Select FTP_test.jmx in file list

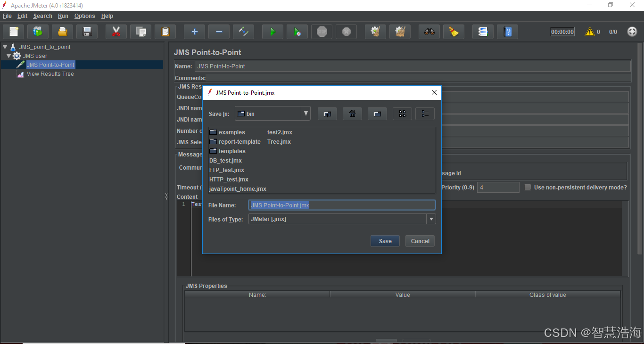tap(227, 170)
